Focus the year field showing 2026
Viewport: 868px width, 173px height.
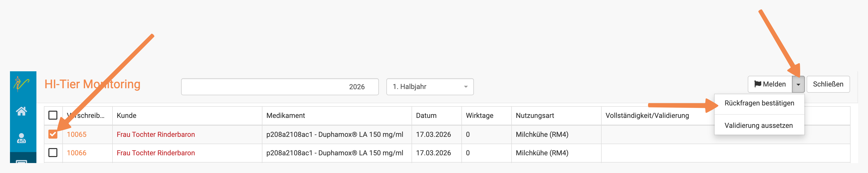[x=280, y=87]
